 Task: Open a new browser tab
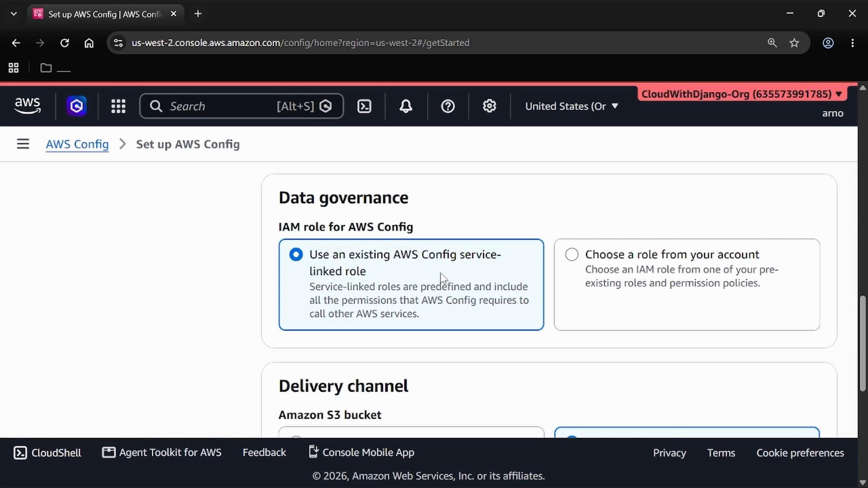[198, 14]
